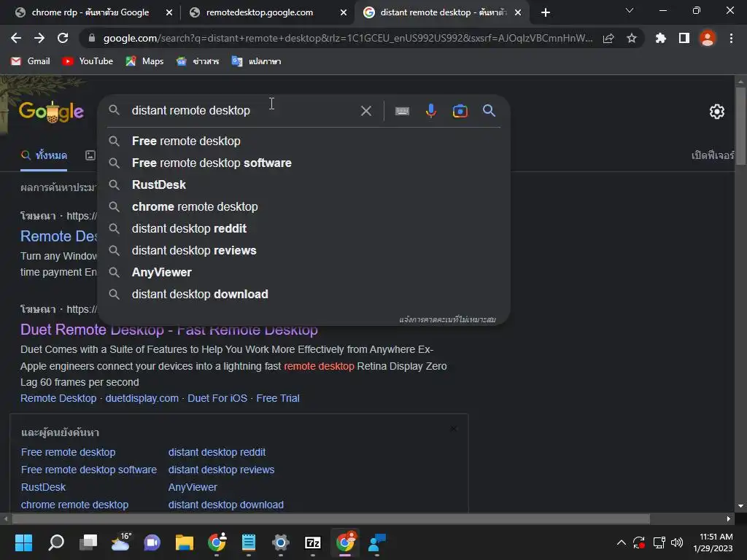Screen dimensions: 747x560
Task: Open the 'Duet For iOS' sitelink
Action: pos(217,398)
